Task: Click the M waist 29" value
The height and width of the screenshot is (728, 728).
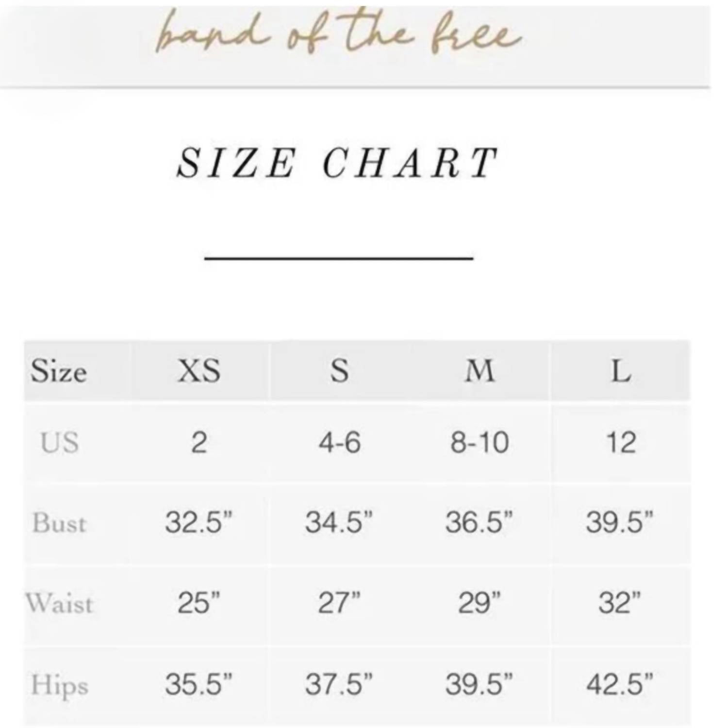Action: click(480, 603)
